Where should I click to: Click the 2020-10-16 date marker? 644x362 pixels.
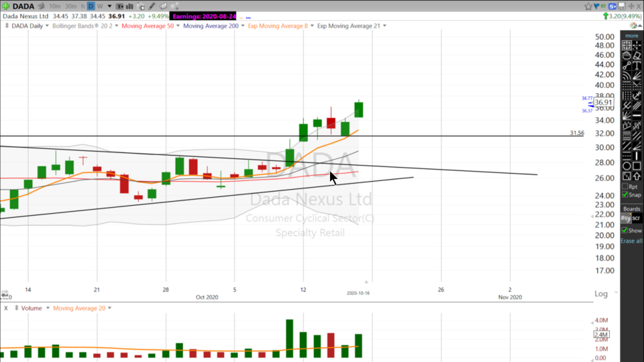(358, 293)
